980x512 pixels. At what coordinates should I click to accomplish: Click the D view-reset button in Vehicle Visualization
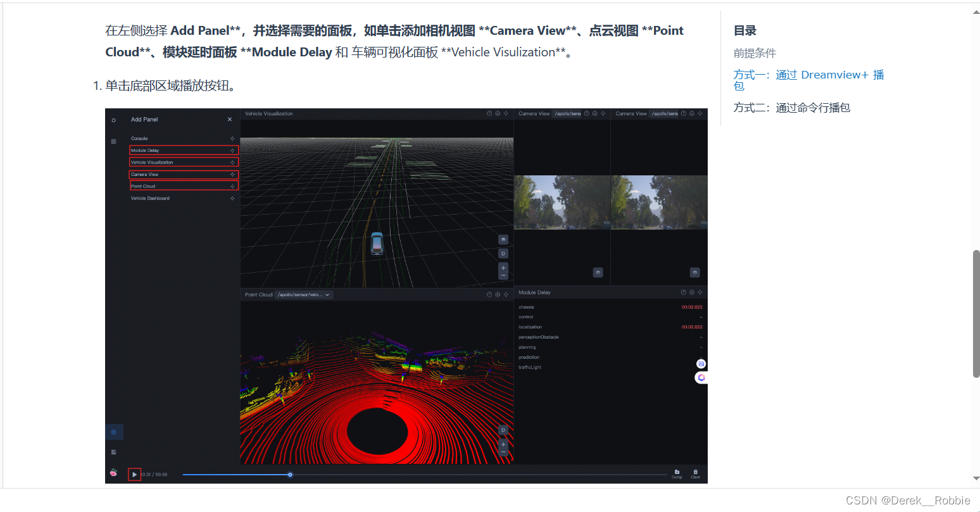(503, 253)
